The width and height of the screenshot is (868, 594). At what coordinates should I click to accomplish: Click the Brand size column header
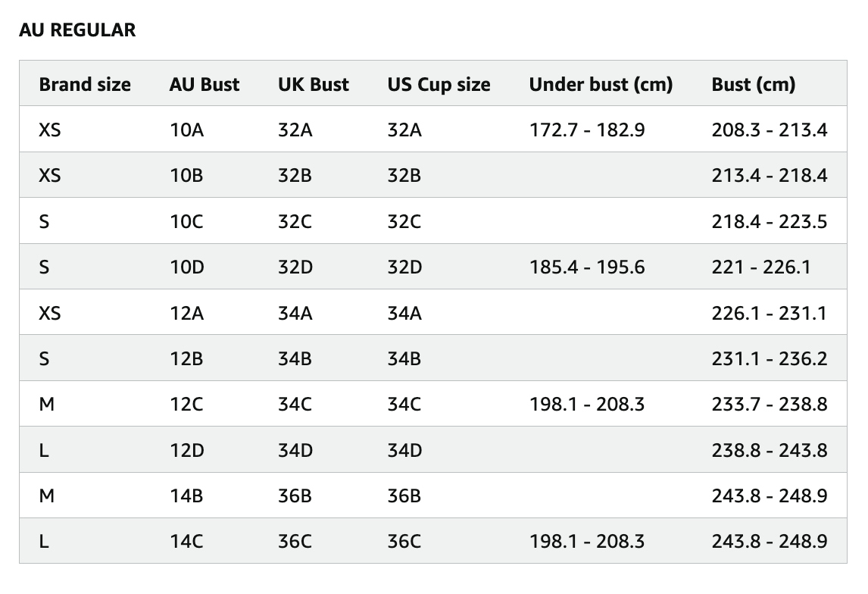click(x=85, y=84)
